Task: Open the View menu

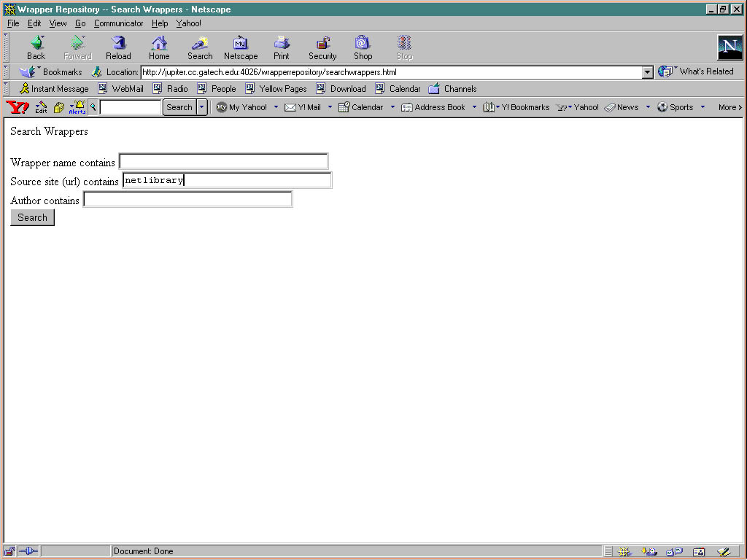Action: pyautogui.click(x=58, y=23)
